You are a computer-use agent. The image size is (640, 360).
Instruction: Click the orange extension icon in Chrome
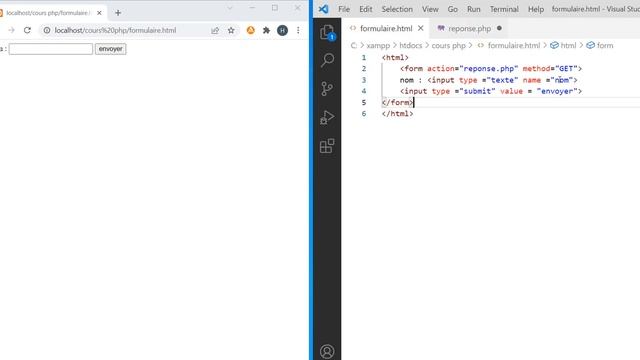251,30
